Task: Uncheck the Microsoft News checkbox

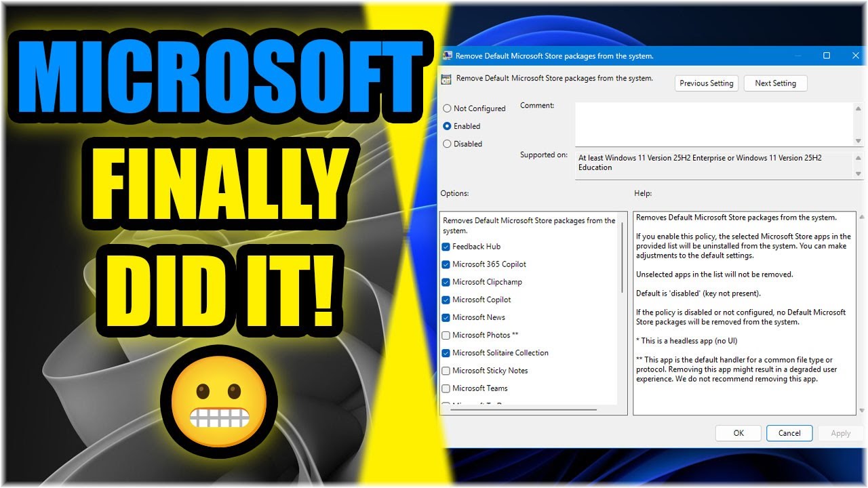Action: (446, 317)
